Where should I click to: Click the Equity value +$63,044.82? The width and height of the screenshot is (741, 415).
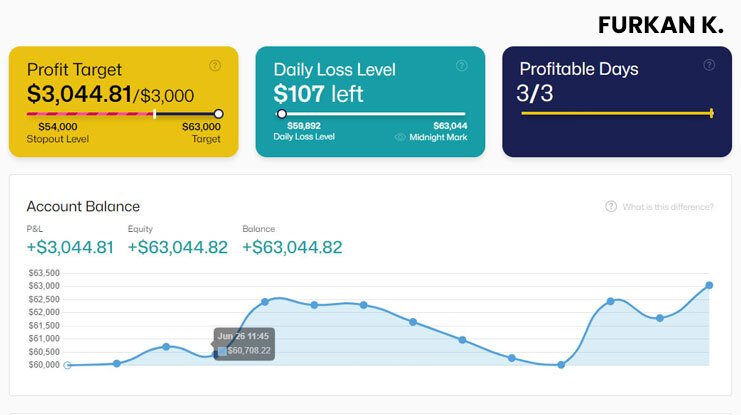tap(178, 248)
